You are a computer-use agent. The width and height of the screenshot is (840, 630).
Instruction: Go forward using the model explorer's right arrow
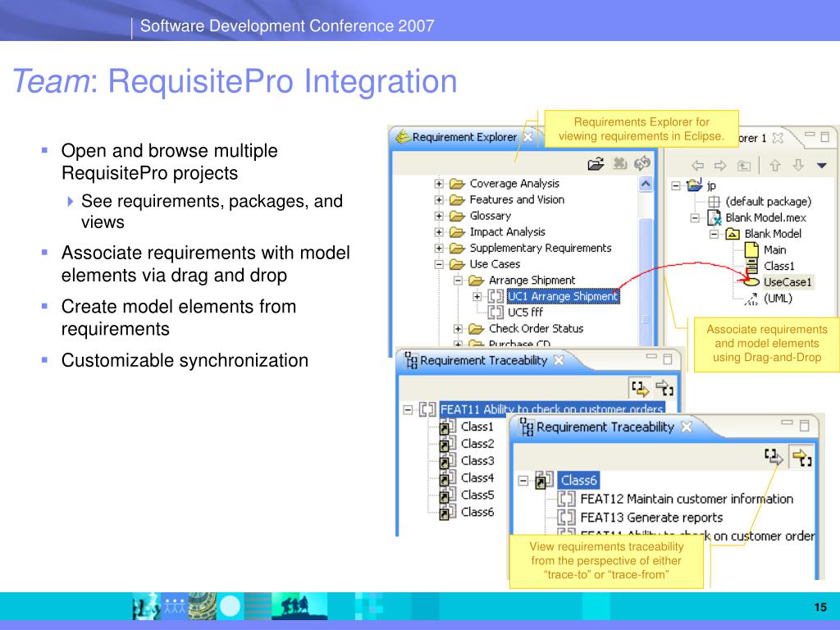click(720, 166)
